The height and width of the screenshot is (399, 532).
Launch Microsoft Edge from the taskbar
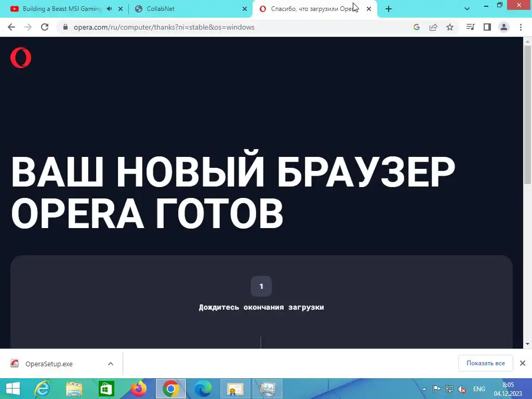(203, 389)
